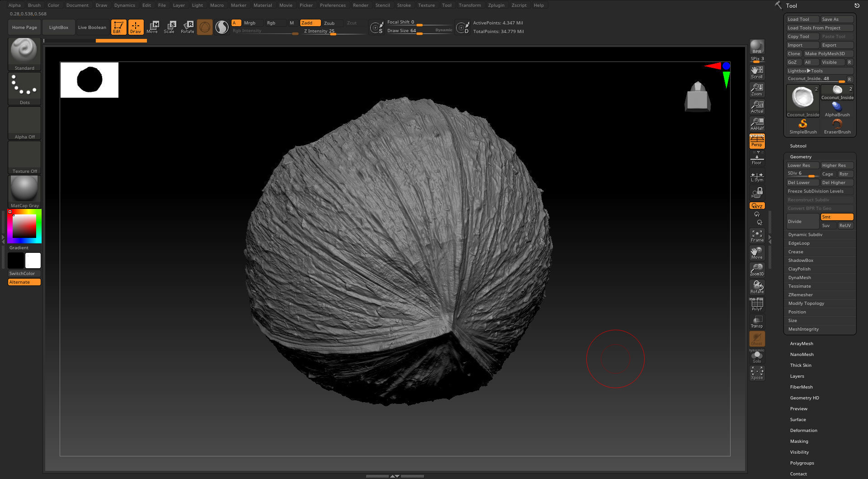Toggle Perspective (Persp) mode

[757, 141]
